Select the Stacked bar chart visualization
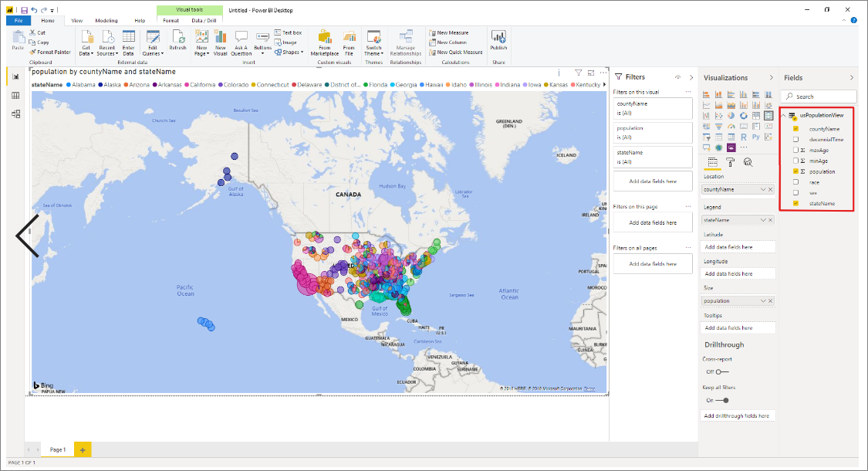 tap(707, 94)
